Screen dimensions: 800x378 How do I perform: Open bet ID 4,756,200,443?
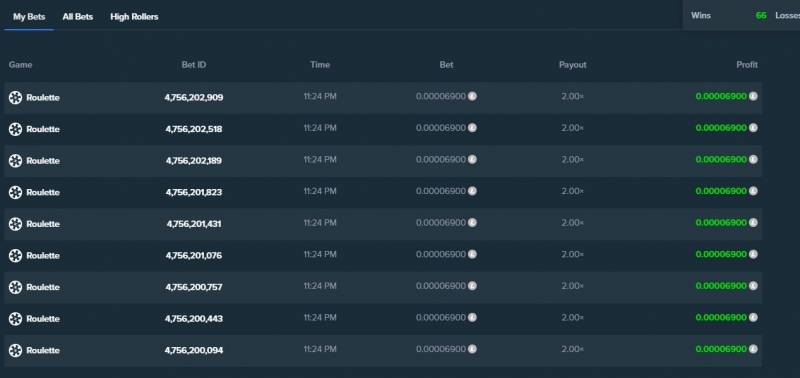tap(194, 319)
